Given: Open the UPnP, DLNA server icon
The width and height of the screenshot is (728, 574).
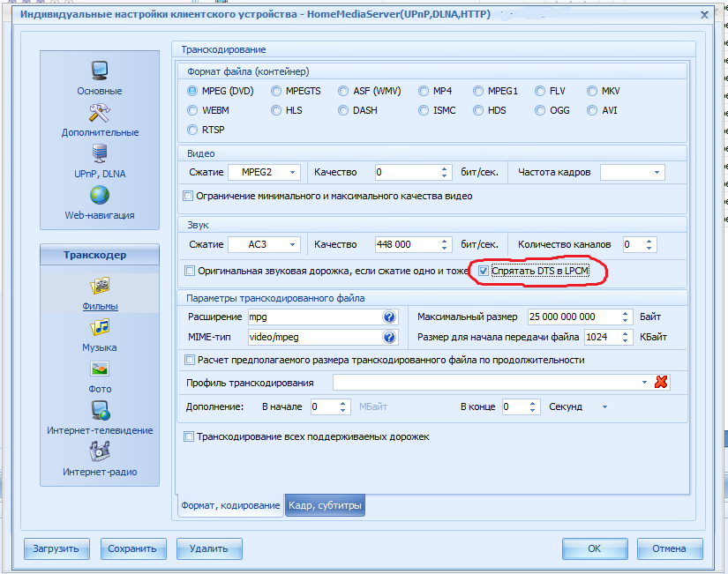Looking at the screenshot, I should tap(99, 154).
